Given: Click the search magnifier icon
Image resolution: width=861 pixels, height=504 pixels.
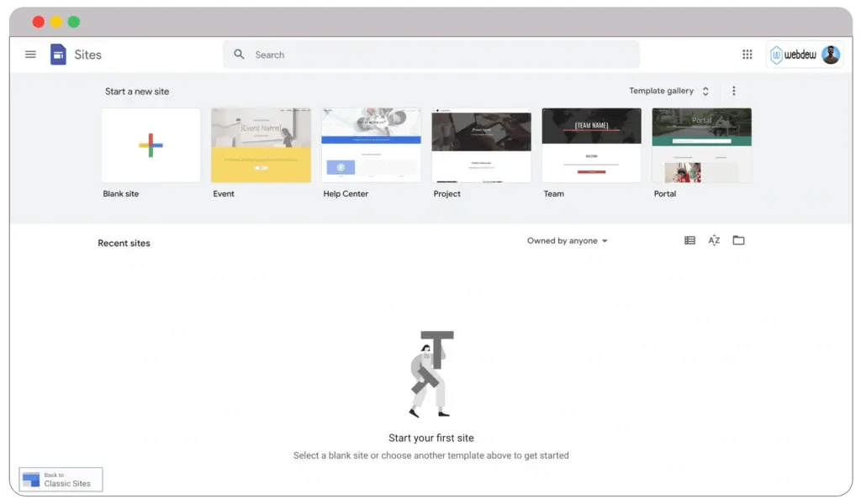Looking at the screenshot, I should (x=240, y=55).
